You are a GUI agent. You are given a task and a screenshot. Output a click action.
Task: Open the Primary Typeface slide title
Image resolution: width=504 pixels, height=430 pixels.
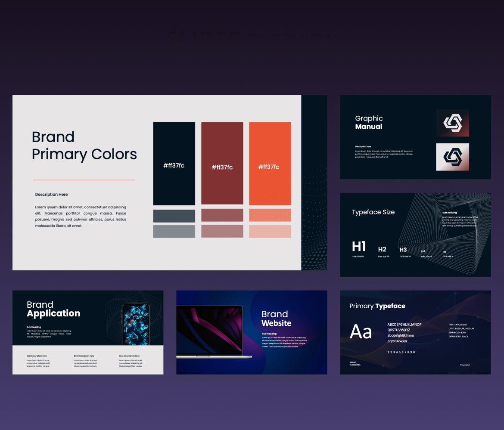pyautogui.click(x=377, y=306)
